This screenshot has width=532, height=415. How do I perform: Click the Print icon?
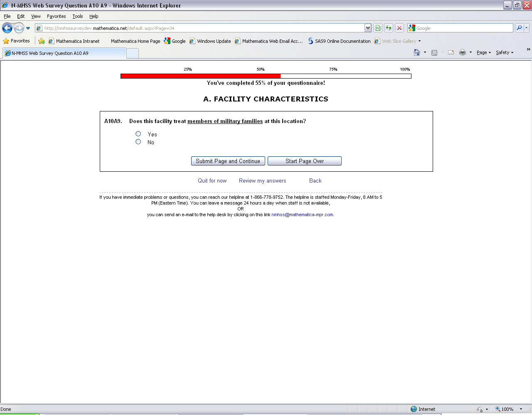[x=463, y=52]
